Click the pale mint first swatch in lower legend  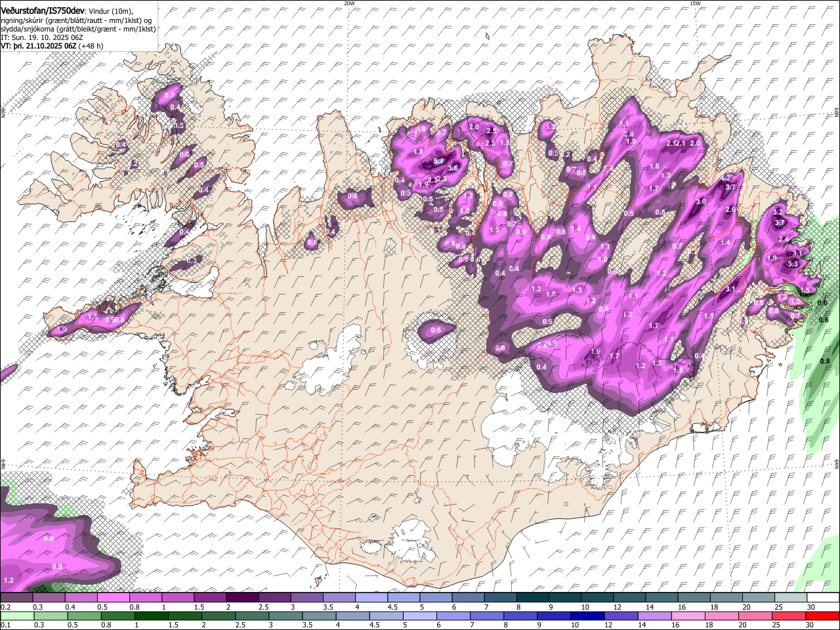point(16,616)
